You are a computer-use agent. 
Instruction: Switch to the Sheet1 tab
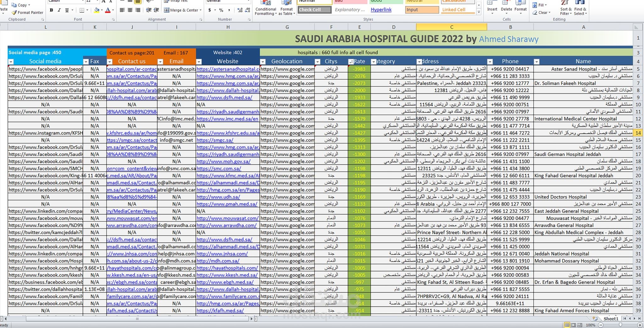[x=610, y=319]
